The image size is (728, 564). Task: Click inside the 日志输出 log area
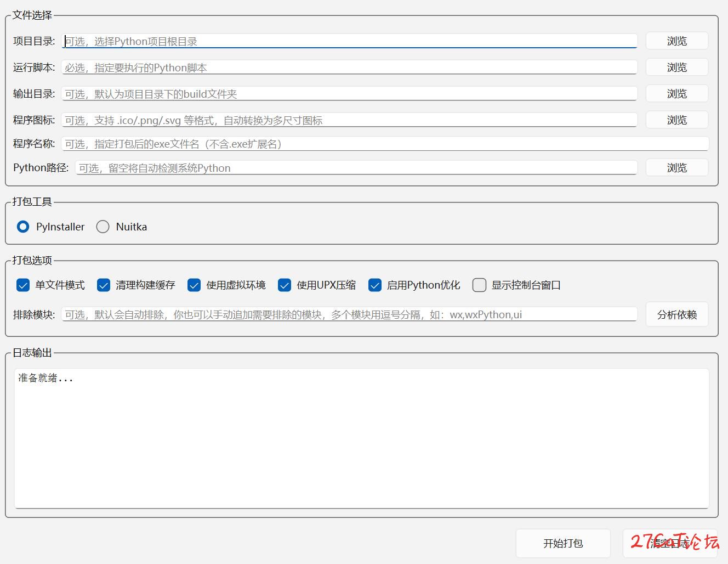point(362,438)
